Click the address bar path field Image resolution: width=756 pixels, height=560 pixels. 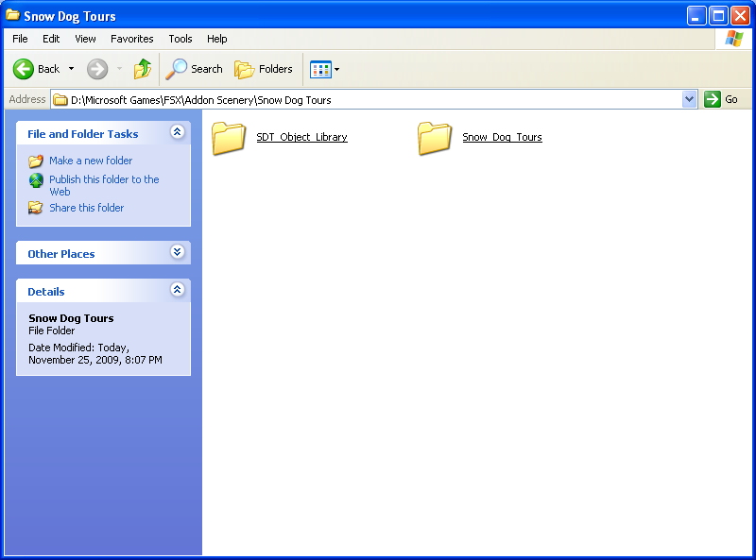pyautogui.click(x=369, y=99)
